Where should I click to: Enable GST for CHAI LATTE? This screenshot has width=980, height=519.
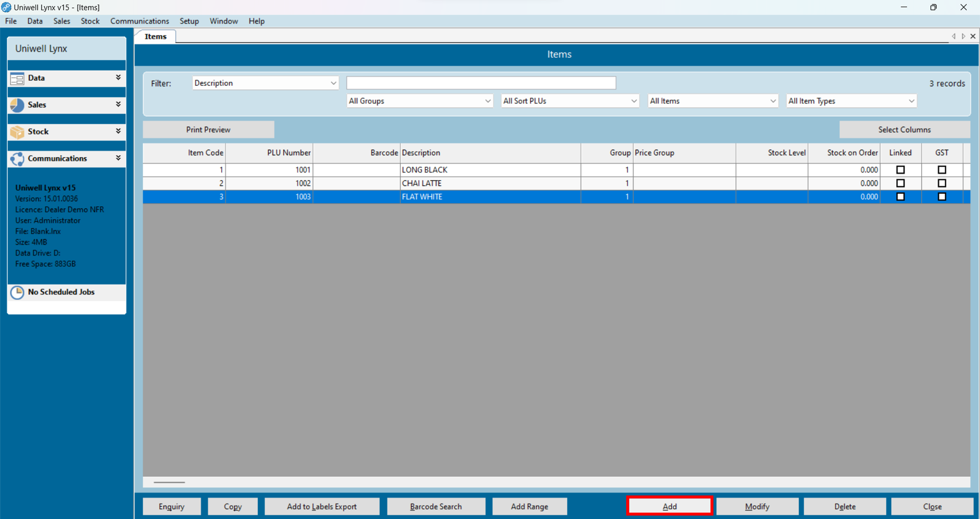click(941, 183)
